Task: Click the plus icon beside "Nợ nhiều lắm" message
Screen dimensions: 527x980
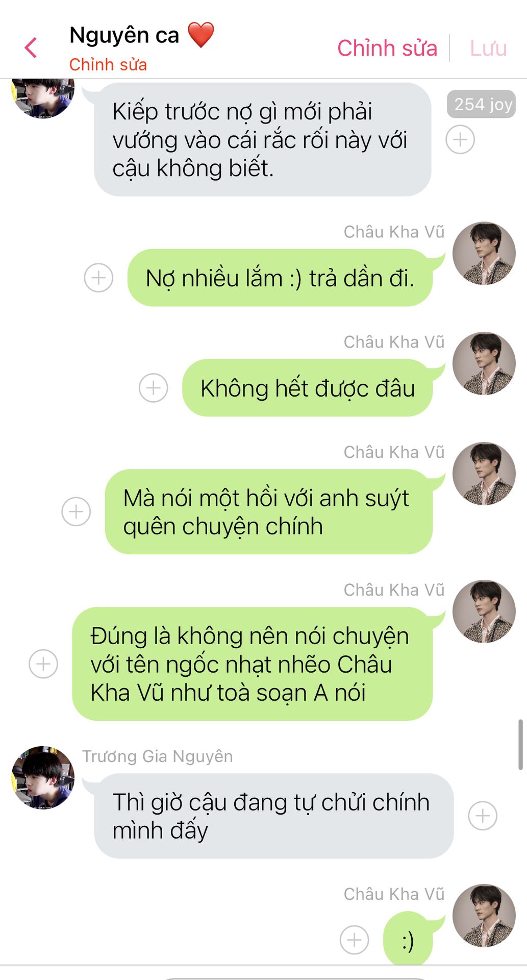Action: coord(98,278)
